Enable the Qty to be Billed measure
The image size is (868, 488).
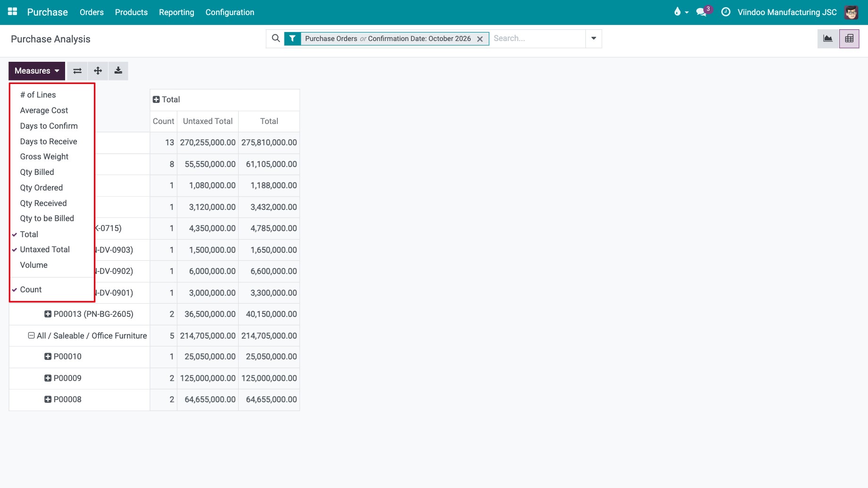coord(52,218)
